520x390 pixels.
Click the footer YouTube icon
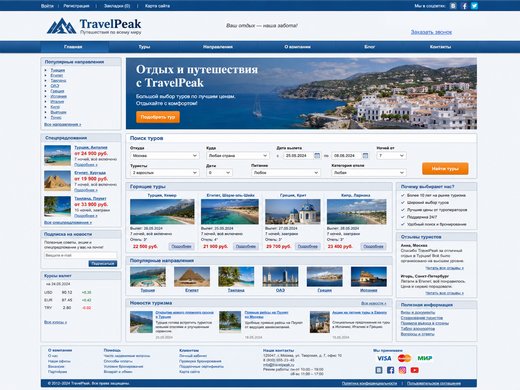pos(415,370)
